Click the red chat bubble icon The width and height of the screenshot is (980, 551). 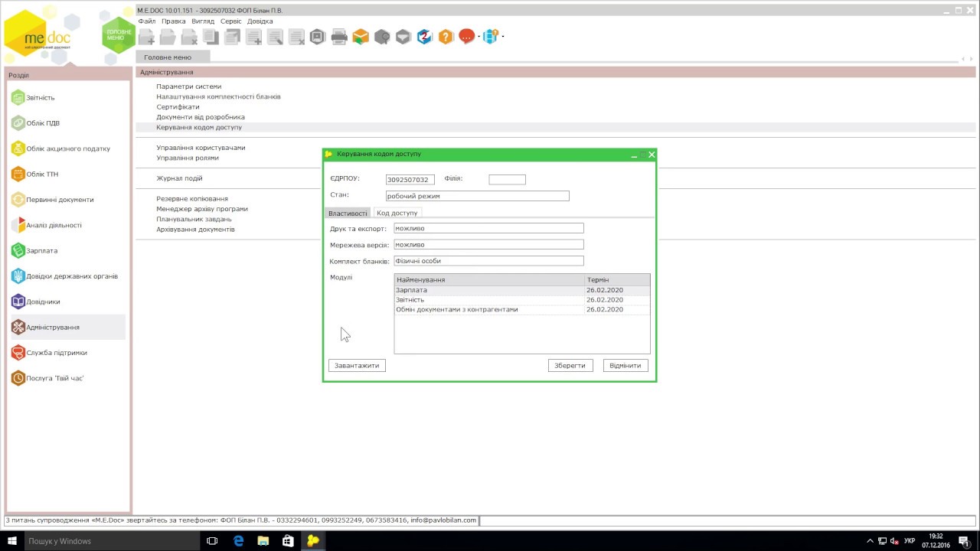pyautogui.click(x=467, y=37)
